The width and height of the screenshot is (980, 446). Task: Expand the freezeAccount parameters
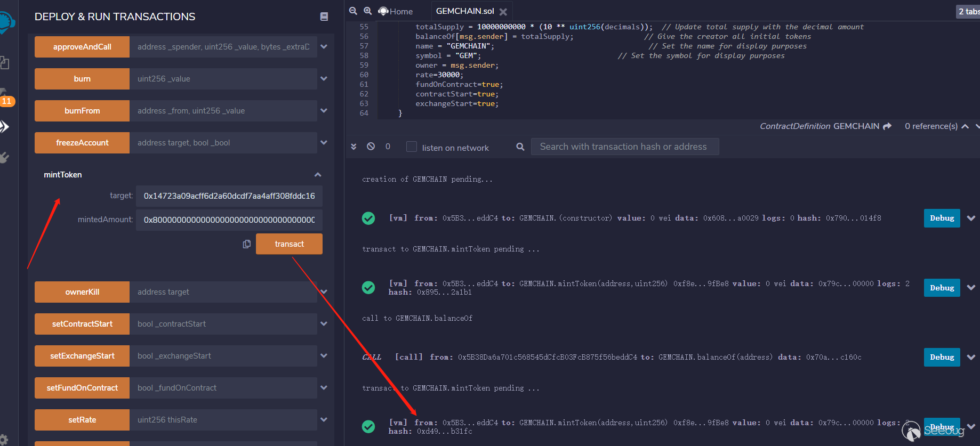coord(324,143)
